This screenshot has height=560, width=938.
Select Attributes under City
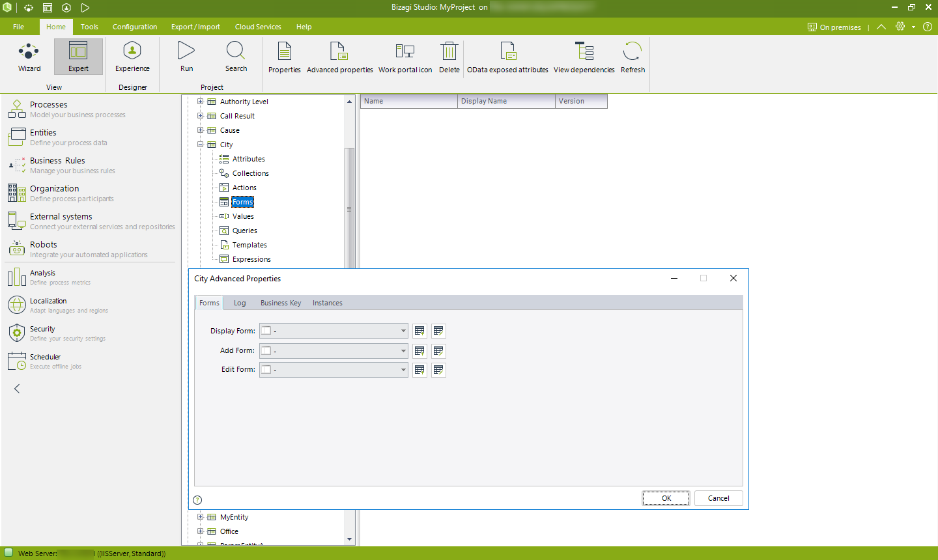[248, 159]
